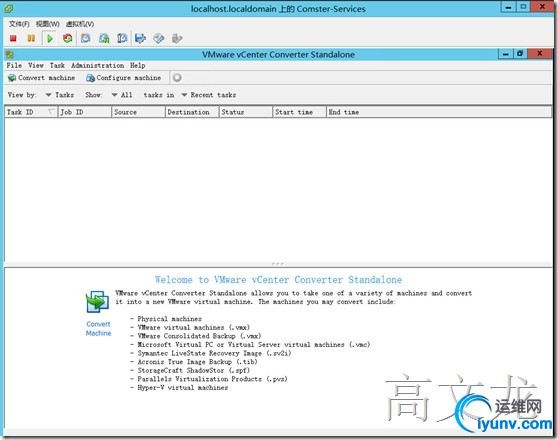Open the 文件(F) menu
The height and width of the screenshot is (440, 558).
[19, 24]
